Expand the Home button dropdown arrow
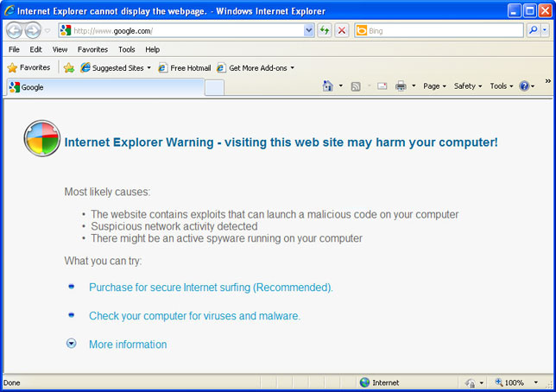Viewport: 556px width, 392px height. [341, 85]
